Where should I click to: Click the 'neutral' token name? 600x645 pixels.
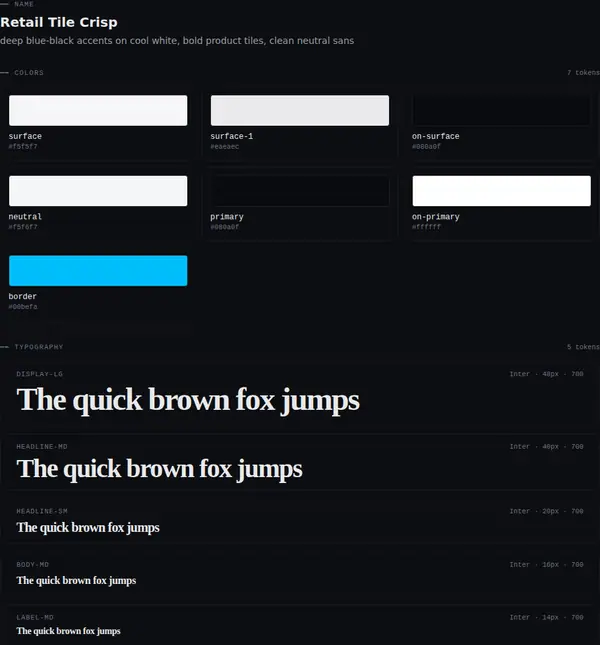click(x=25, y=217)
